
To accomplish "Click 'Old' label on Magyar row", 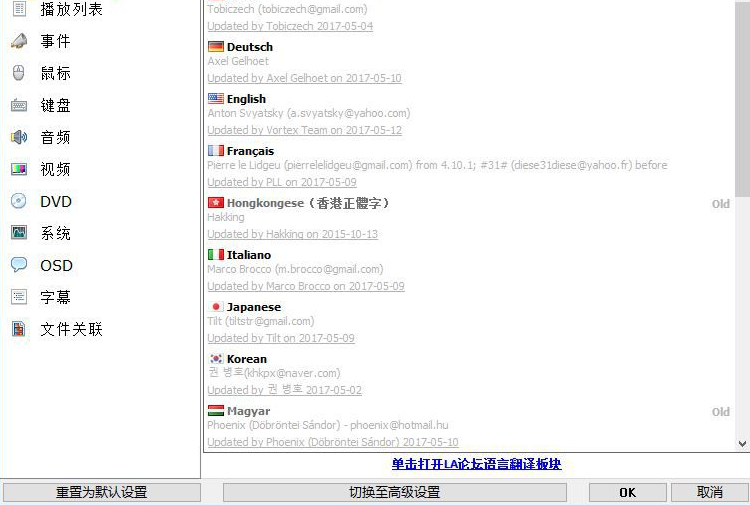I will [721, 412].
